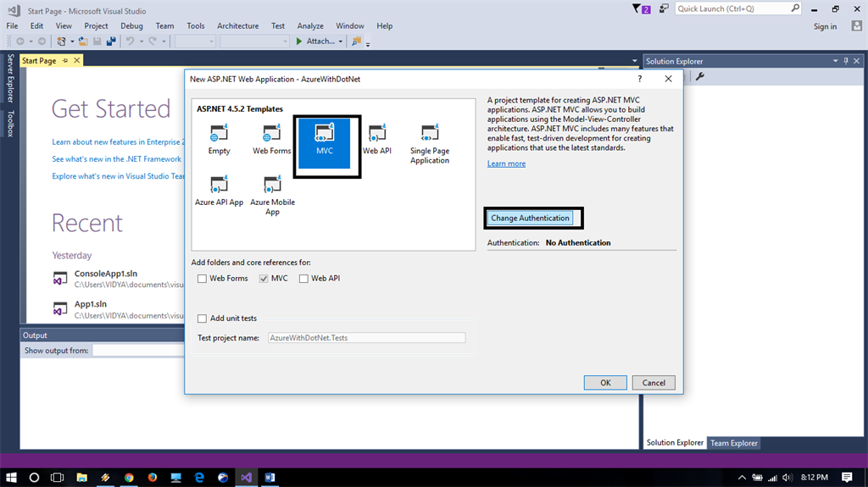Screen dimensions: 868x487
Task: Switch to the Team Explorer tab
Action: click(733, 443)
